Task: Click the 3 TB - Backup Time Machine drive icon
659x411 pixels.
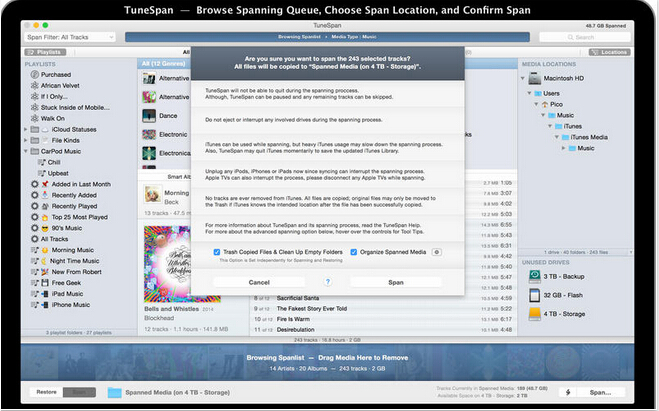Action: click(535, 276)
